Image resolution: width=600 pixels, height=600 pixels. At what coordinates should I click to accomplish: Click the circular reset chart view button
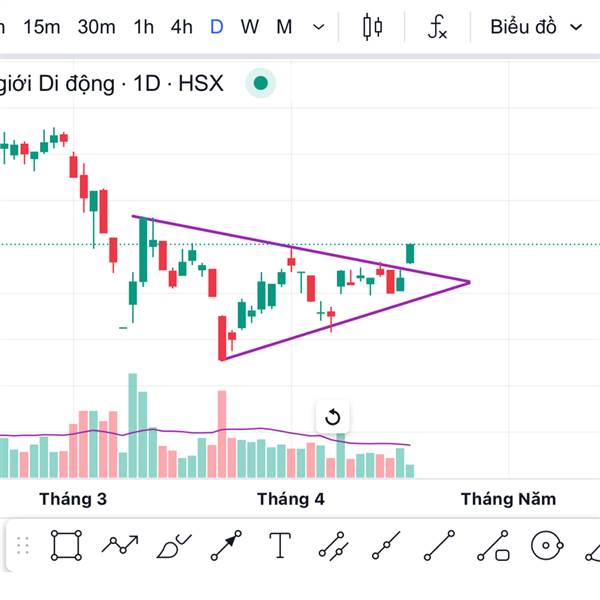333,418
